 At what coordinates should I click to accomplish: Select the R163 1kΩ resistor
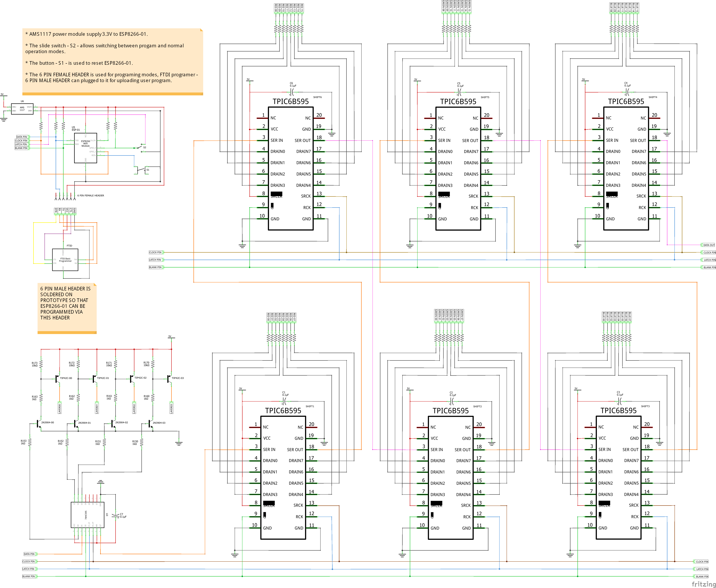[41, 398]
